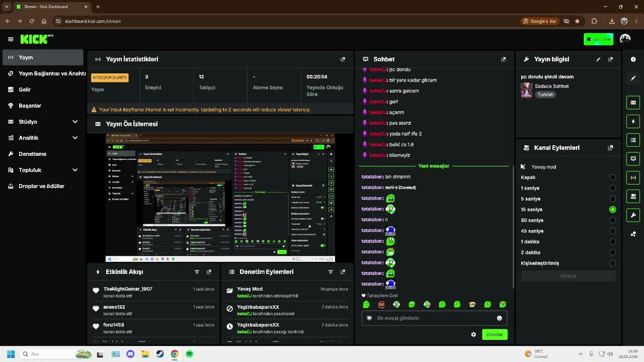Image resolution: width=644 pixels, height=362 pixels.
Task: Open the Yayın sidebar page
Action: coord(43,57)
